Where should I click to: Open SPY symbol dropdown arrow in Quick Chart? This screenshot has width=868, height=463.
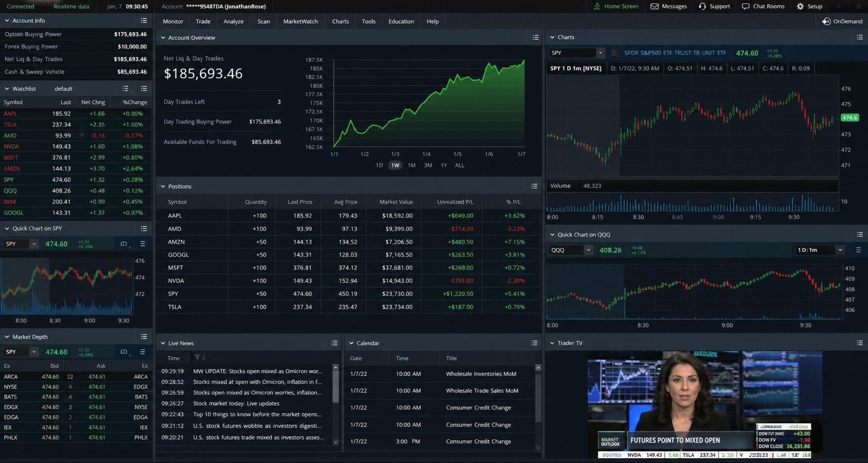34,244
